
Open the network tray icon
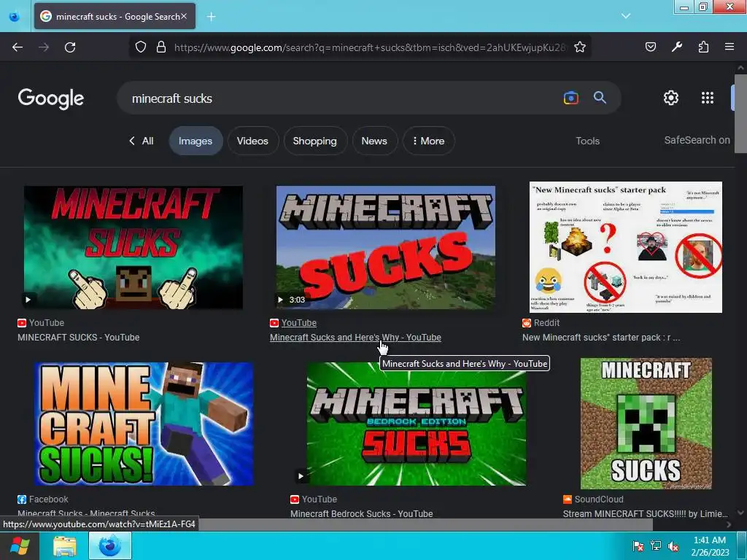656,546
